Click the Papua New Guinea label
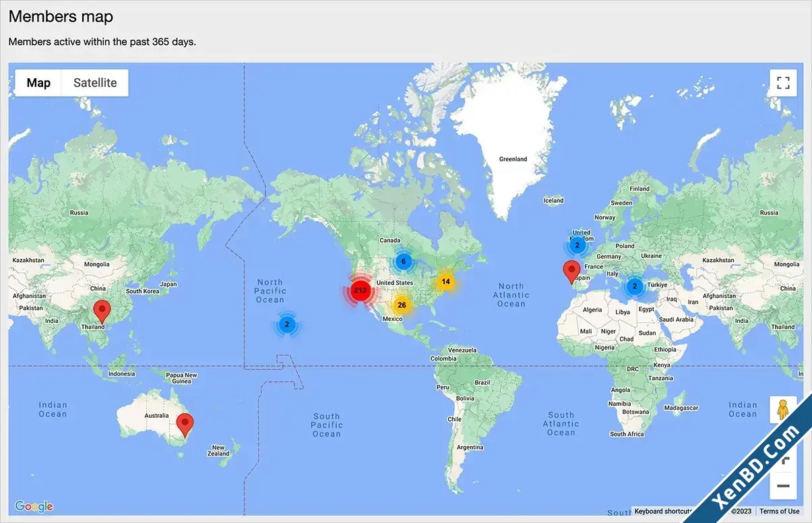This screenshot has width=812, height=523. [182, 378]
